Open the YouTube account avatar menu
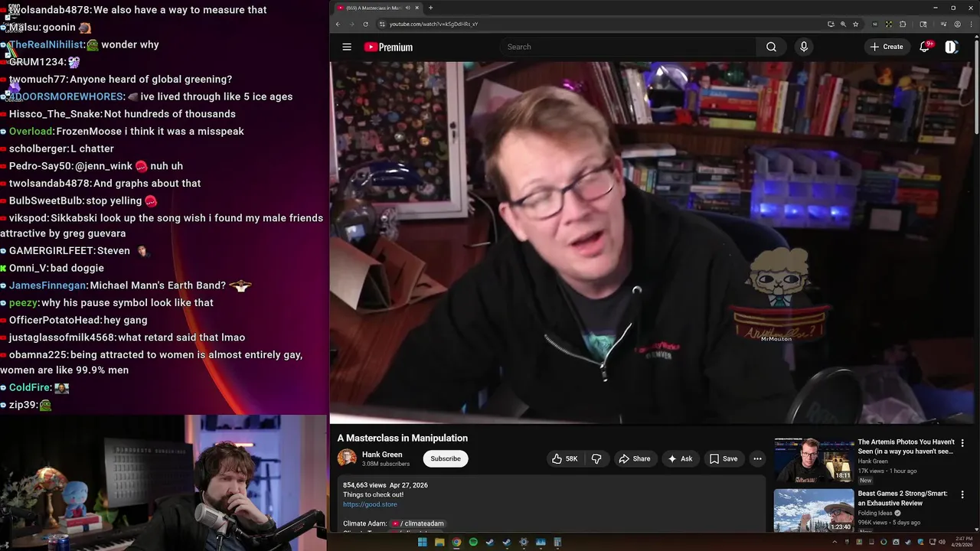 click(951, 47)
